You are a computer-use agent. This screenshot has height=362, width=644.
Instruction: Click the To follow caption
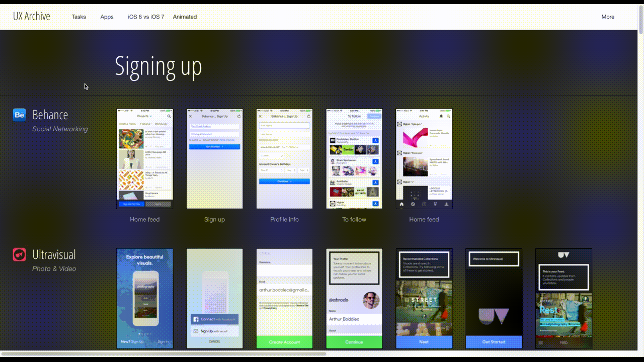click(x=354, y=219)
